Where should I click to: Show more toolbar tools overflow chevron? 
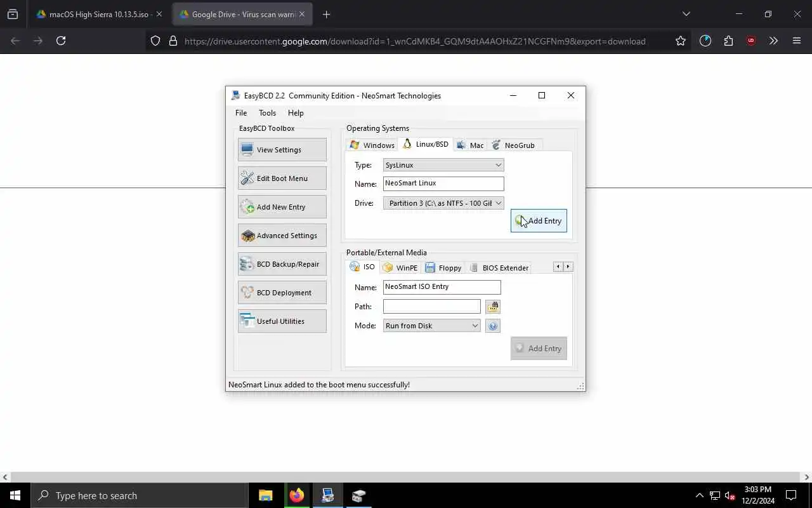click(x=773, y=41)
